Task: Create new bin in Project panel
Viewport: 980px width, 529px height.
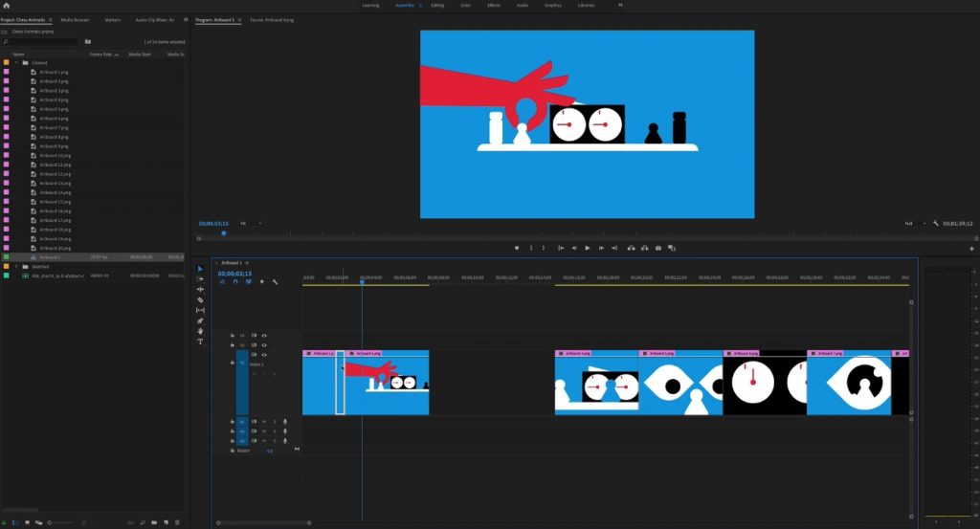Action: 154,522
